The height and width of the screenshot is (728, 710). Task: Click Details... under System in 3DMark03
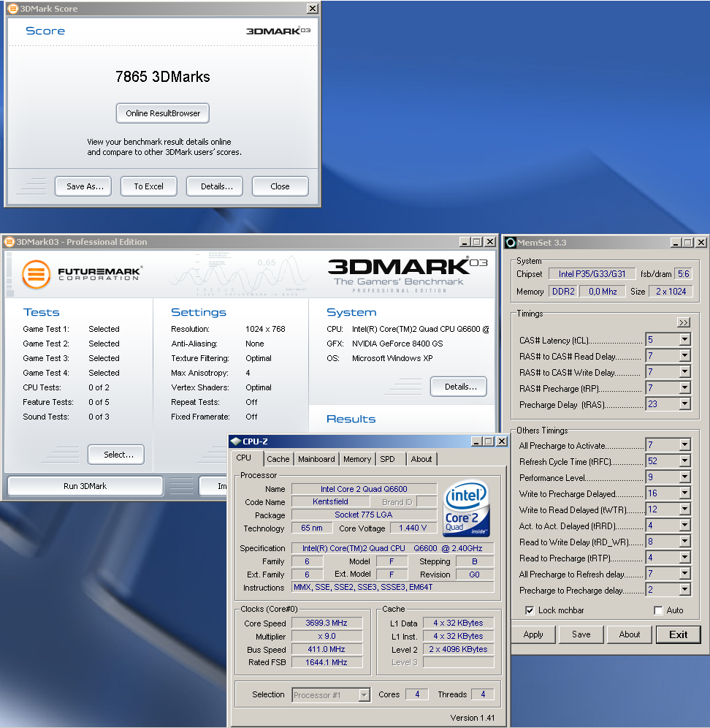coord(459,386)
